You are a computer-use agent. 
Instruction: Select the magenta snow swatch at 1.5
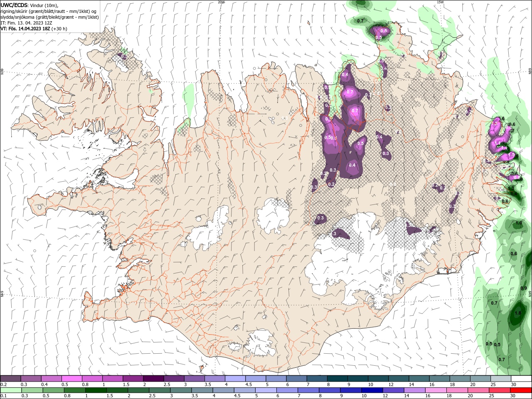coord(133,379)
